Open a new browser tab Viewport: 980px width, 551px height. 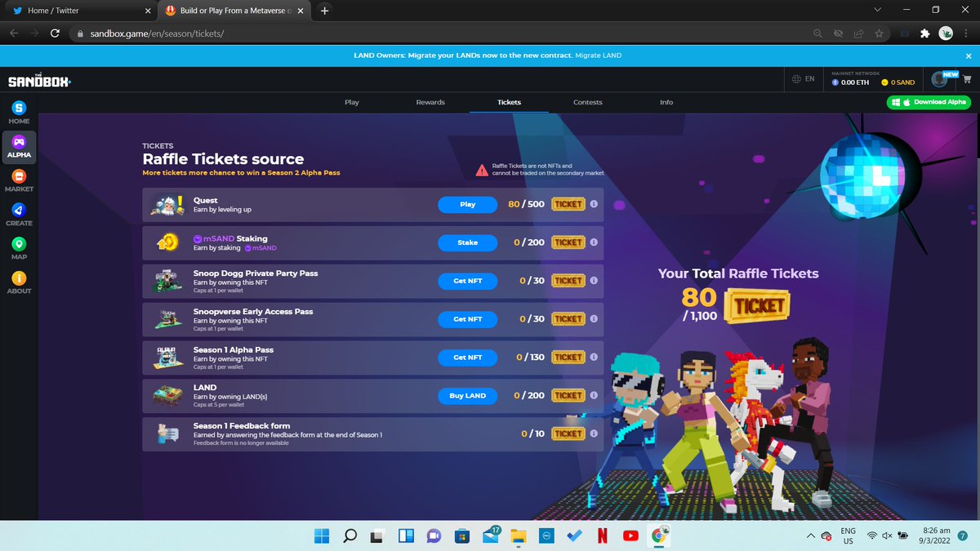(324, 11)
